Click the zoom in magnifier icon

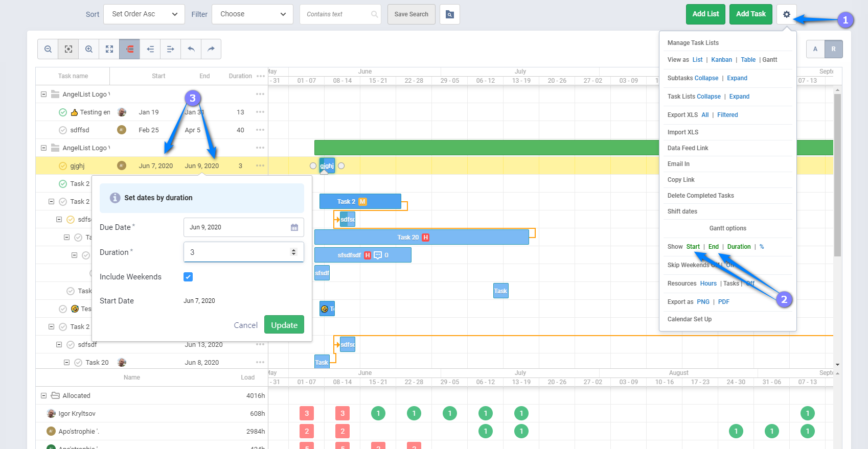[x=89, y=49]
